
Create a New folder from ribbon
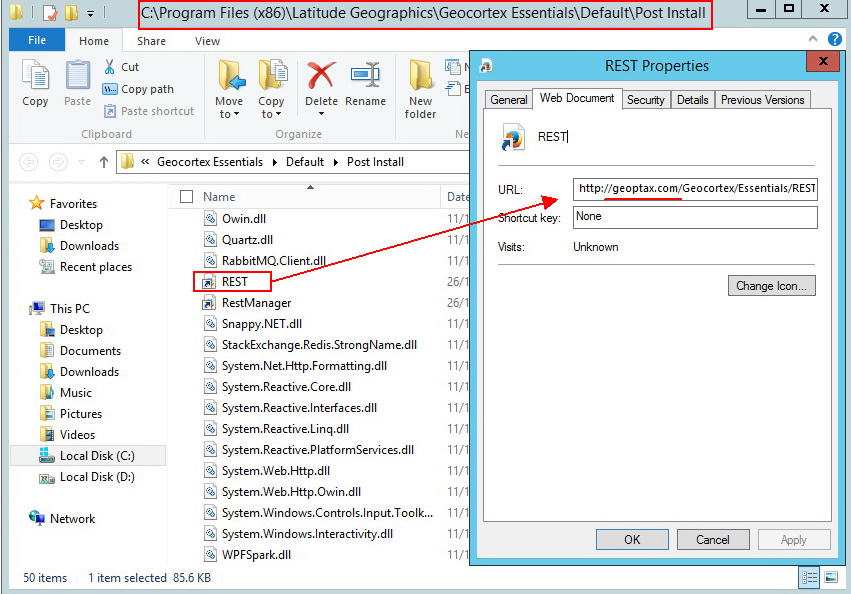point(420,89)
